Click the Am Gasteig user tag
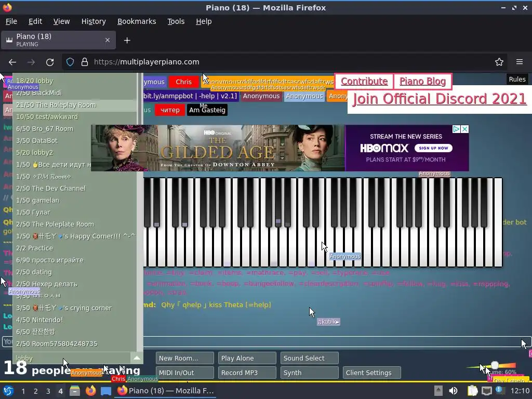Viewport: 532px width, 399px height. (x=207, y=110)
